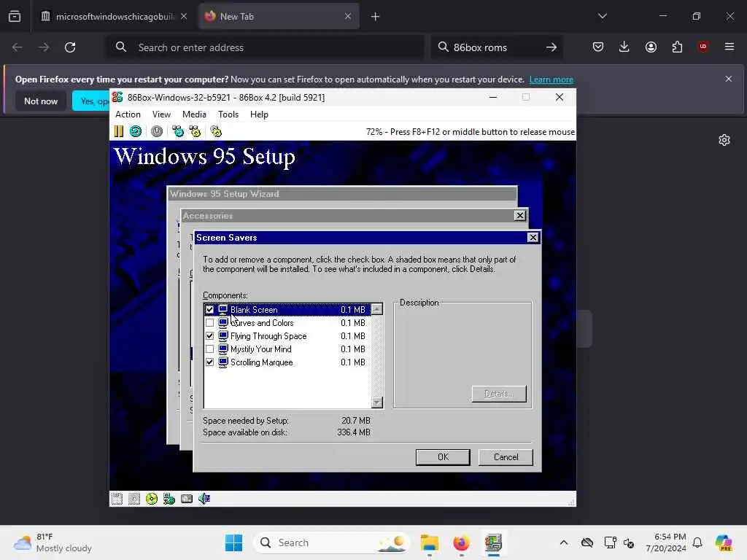Open File Explorer from taskbar

click(x=429, y=542)
